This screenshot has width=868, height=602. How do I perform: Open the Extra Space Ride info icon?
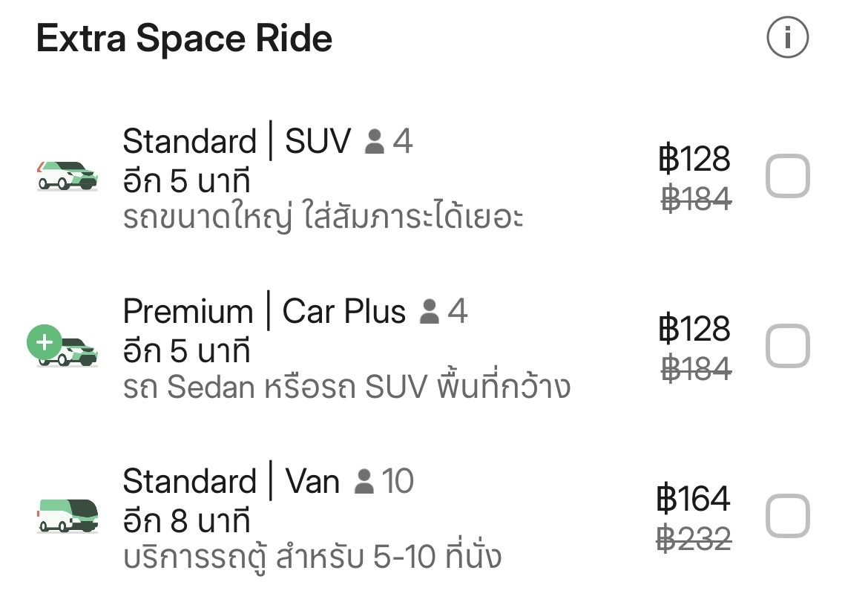pyautogui.click(x=787, y=37)
